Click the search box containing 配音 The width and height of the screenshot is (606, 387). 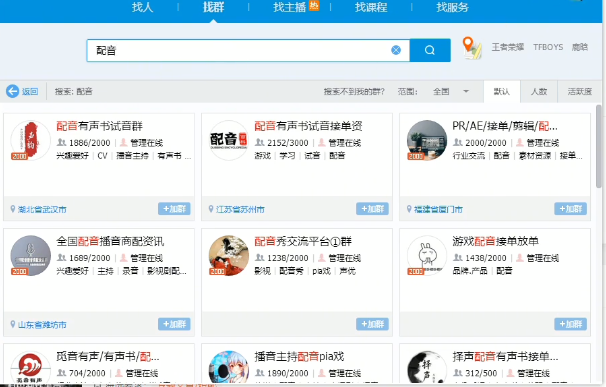pyautogui.click(x=248, y=50)
